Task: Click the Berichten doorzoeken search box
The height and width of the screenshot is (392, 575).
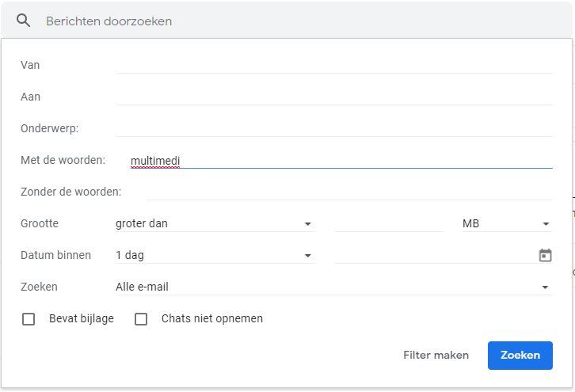Action: [x=293, y=21]
